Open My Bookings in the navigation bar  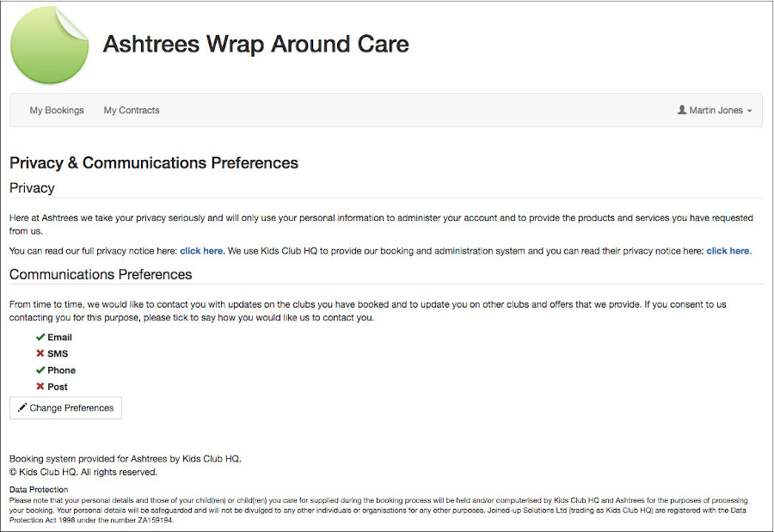[57, 110]
